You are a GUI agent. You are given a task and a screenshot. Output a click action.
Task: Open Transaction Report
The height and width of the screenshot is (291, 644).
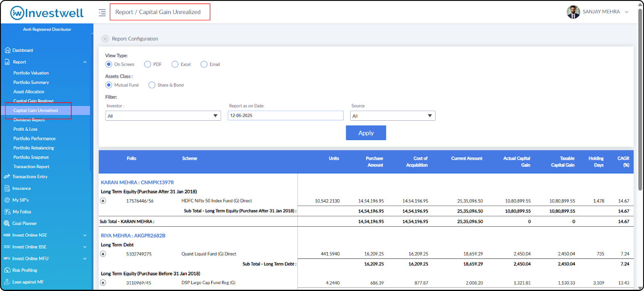point(31,167)
